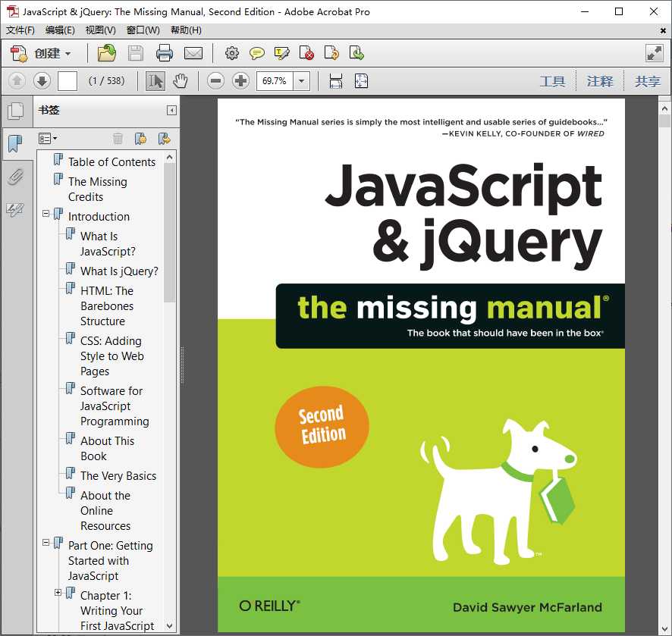The width and height of the screenshot is (672, 636).
Task: Open About the Online Resources bookmark
Action: click(x=105, y=510)
